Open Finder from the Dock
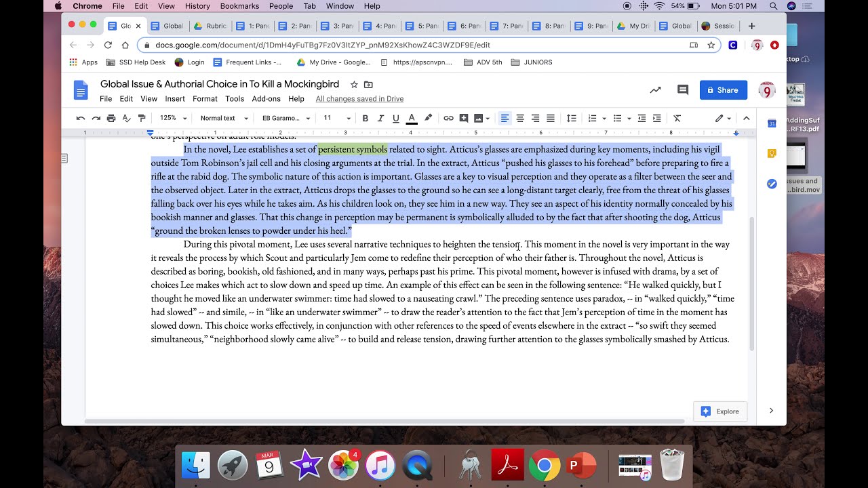 tap(195, 466)
